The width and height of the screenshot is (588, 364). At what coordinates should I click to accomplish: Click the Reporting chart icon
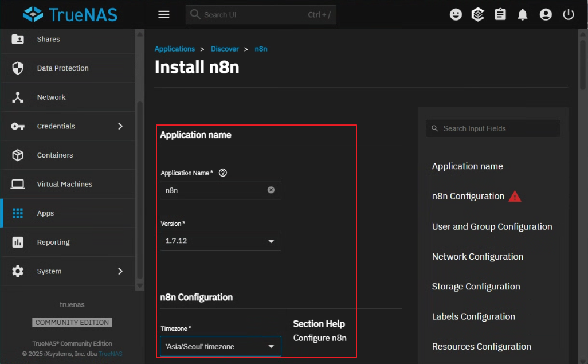coord(18,242)
